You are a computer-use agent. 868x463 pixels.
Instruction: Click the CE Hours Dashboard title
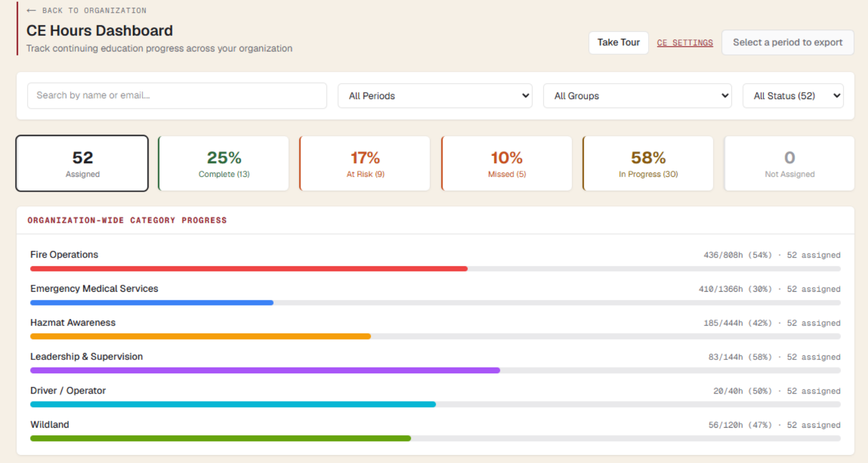tap(100, 31)
